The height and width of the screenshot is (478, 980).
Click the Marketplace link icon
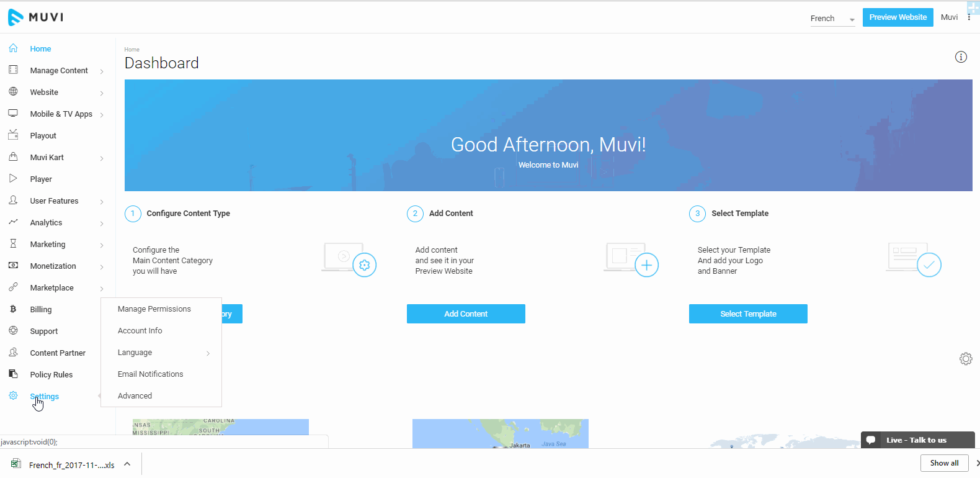13,287
